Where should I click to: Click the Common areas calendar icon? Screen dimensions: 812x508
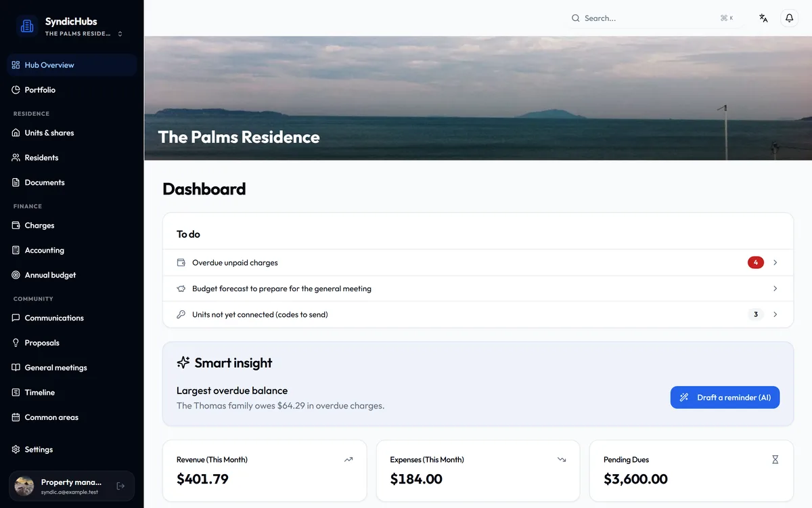click(16, 417)
